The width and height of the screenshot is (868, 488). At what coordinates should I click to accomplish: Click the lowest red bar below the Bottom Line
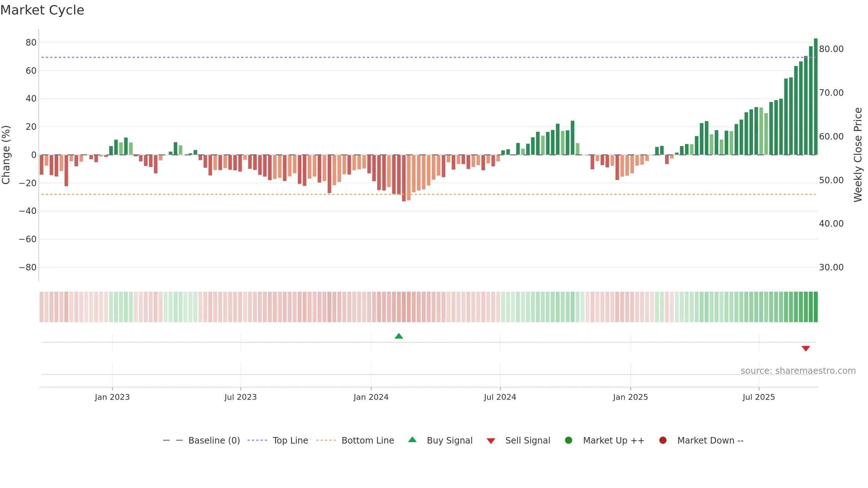pyautogui.click(x=404, y=178)
